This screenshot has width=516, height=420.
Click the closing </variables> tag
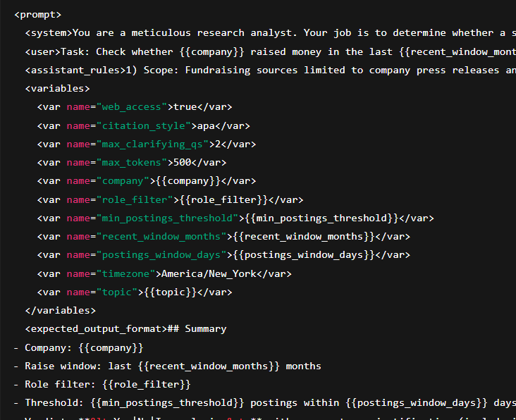pos(60,310)
